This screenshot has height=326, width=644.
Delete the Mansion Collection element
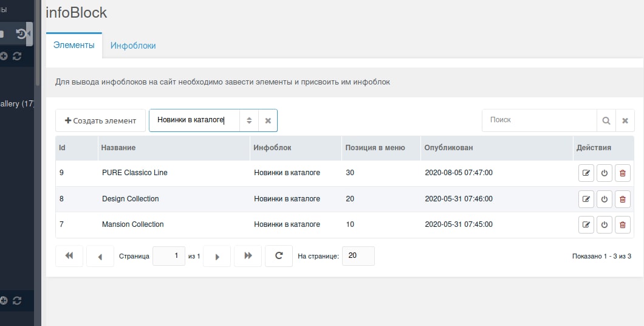tap(623, 225)
